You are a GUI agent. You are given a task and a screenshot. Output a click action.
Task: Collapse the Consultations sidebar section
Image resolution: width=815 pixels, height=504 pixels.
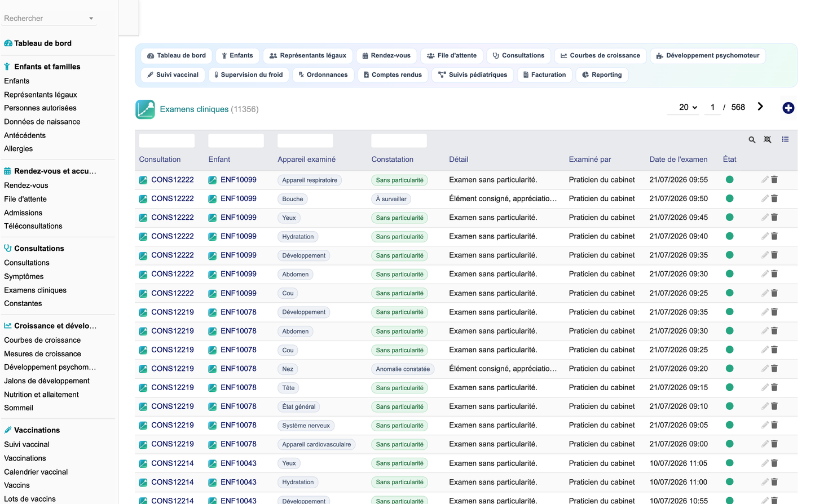coord(39,248)
